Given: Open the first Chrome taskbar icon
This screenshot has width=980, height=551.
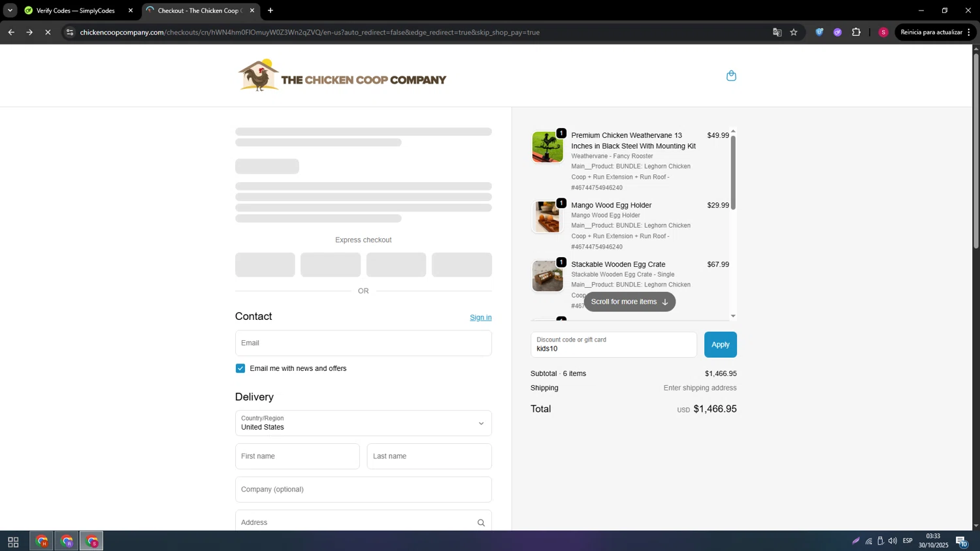Looking at the screenshot, I should pyautogui.click(x=42, y=541).
